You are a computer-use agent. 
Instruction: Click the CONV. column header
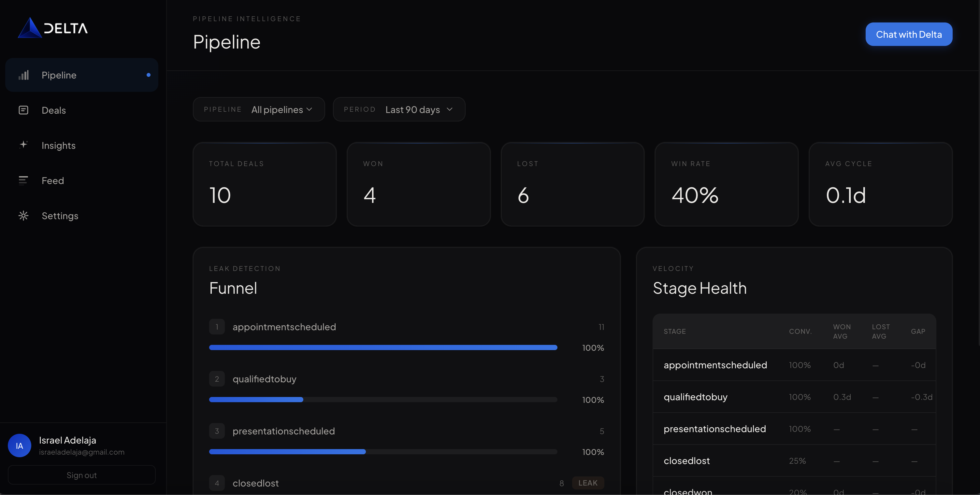point(800,331)
